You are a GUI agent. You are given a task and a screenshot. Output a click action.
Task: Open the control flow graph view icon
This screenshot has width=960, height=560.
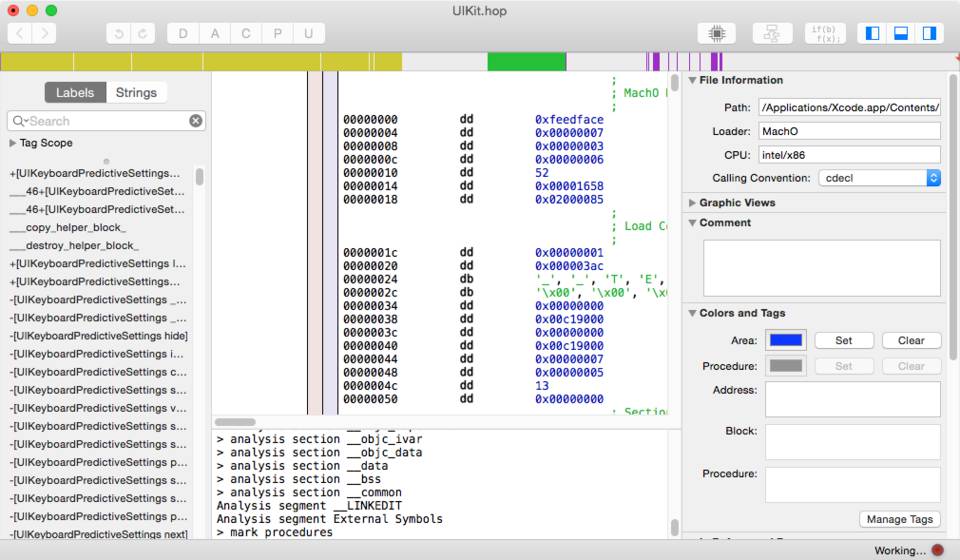pos(772,33)
